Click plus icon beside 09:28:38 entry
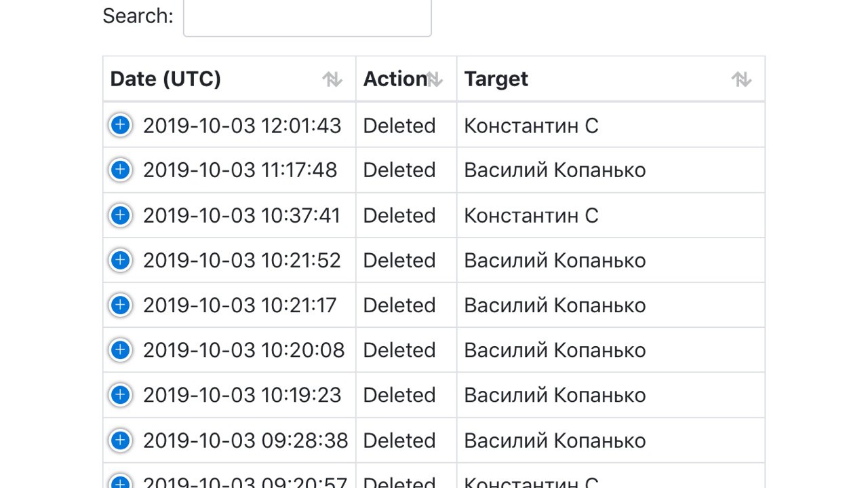868x488 pixels. pos(120,440)
